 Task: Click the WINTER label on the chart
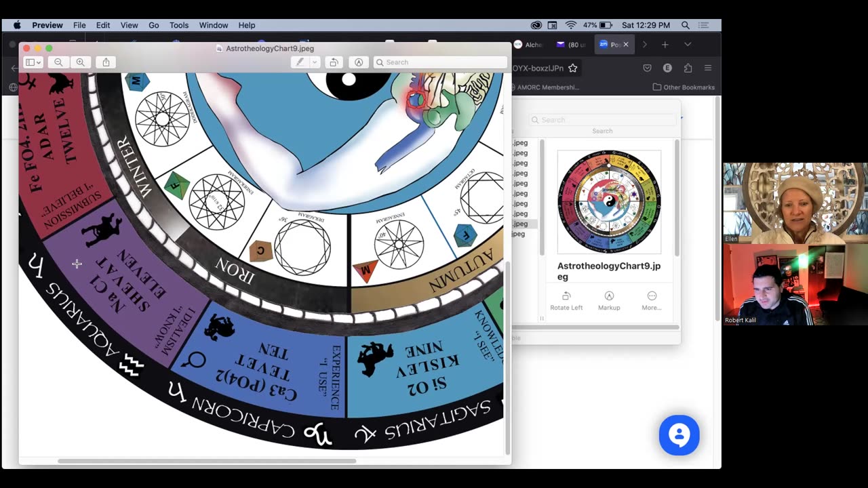tap(135, 167)
